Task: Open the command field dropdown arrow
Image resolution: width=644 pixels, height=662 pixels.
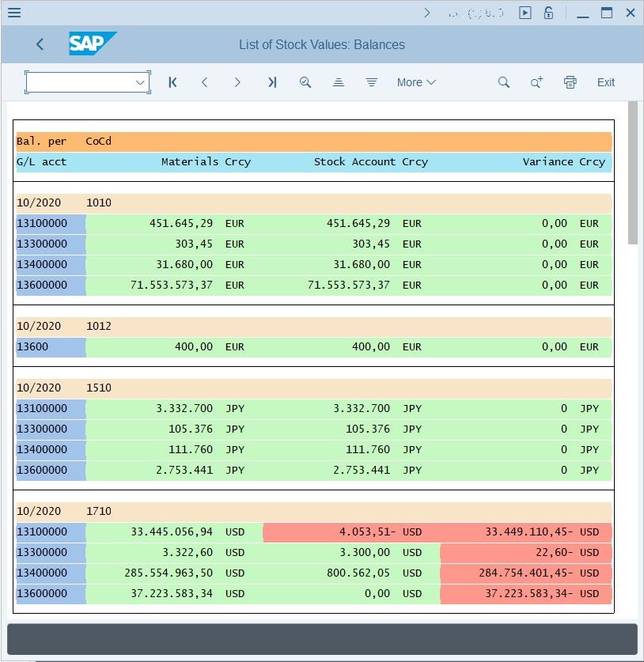Action: coord(140,82)
